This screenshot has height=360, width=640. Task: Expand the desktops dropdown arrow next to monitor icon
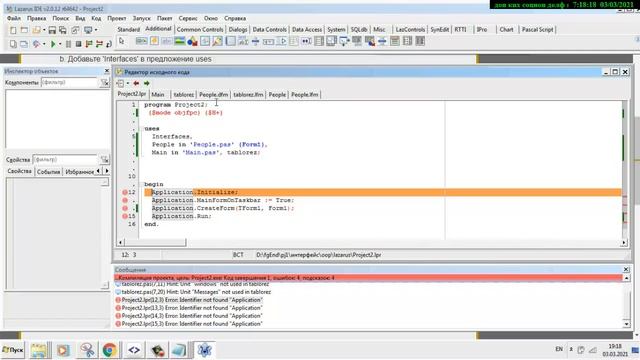pyautogui.click(x=96, y=30)
